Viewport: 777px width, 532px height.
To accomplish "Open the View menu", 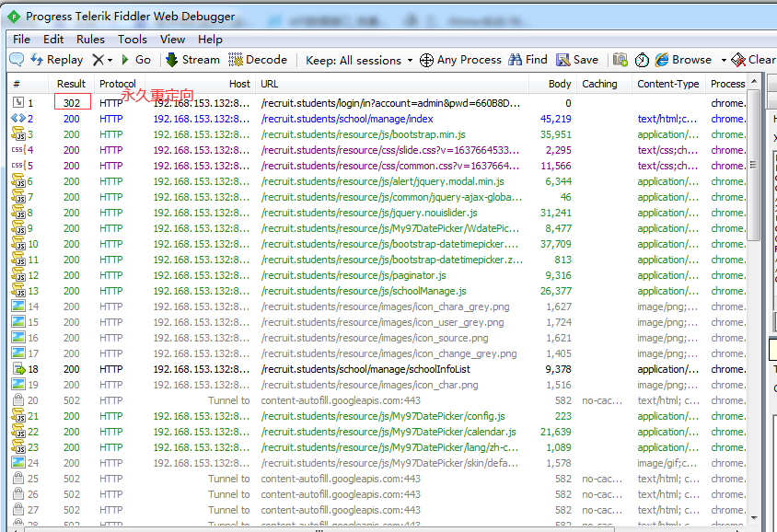I will 172,40.
